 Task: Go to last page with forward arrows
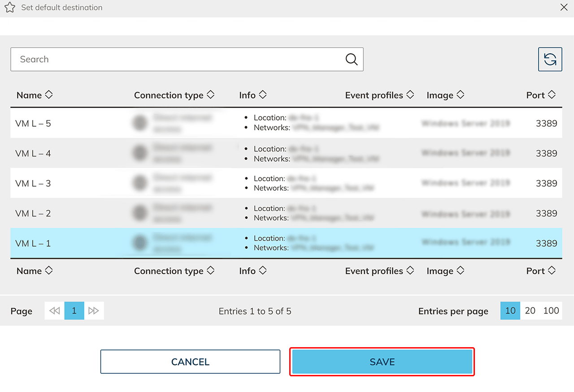94,311
